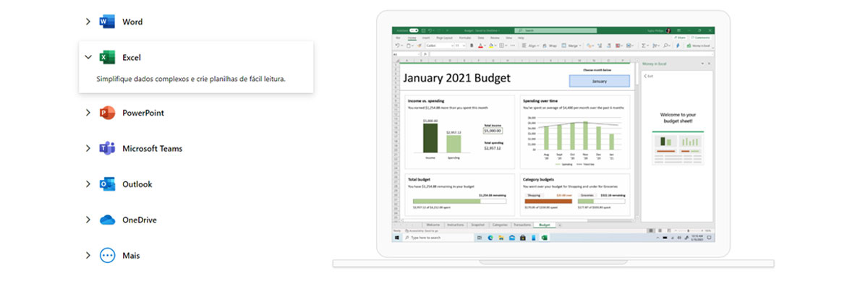Click the 'Microsoft Teams' label text
The image size is (868, 289).
tap(152, 148)
